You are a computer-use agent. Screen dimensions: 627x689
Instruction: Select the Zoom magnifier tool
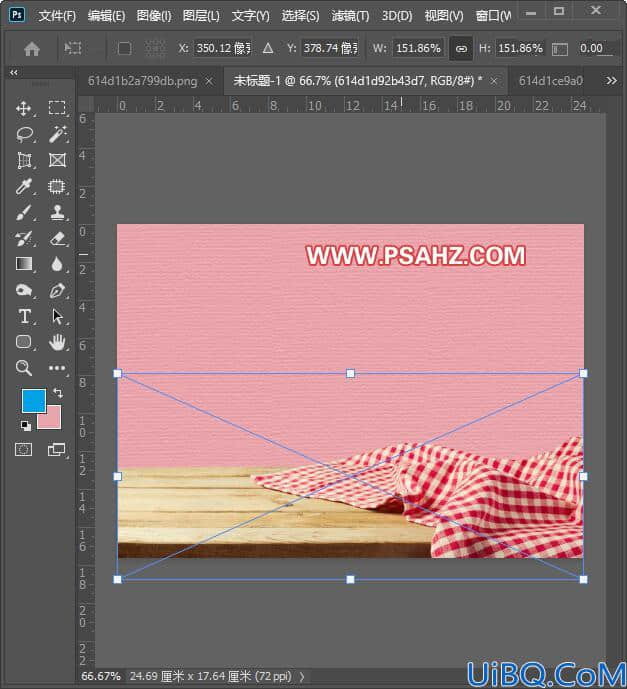point(24,368)
